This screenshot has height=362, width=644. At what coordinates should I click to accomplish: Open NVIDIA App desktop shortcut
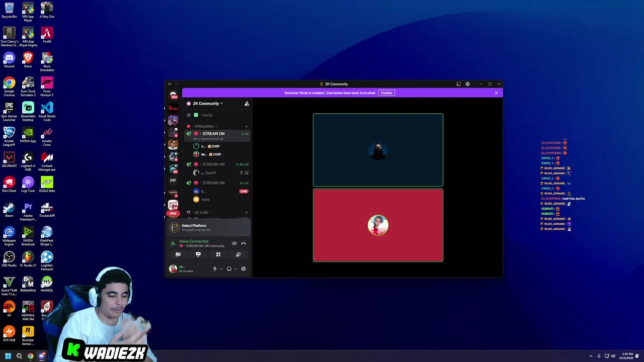click(x=28, y=135)
